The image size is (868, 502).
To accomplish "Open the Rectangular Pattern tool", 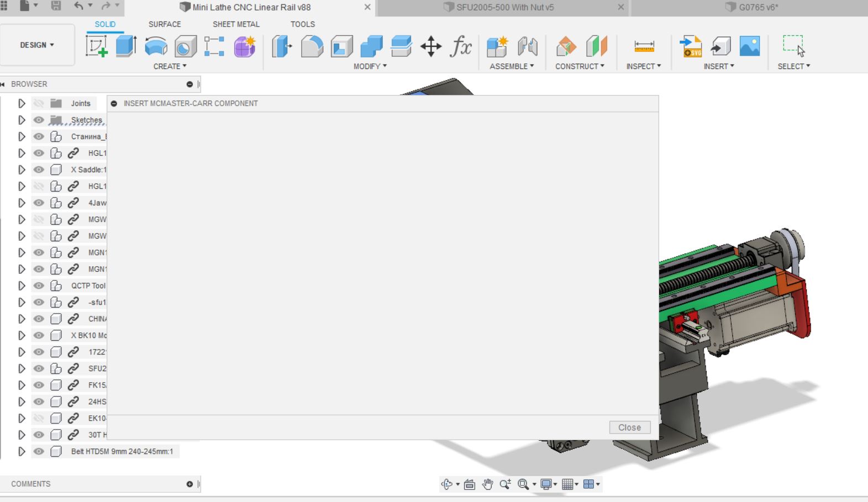I will pos(214,46).
